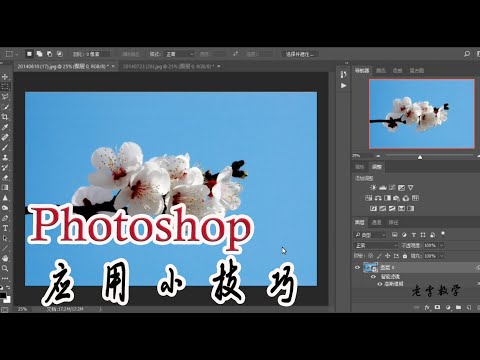Add an Invert adjustment
This screenshot has height=360, width=480.
pyautogui.click(x=373, y=208)
